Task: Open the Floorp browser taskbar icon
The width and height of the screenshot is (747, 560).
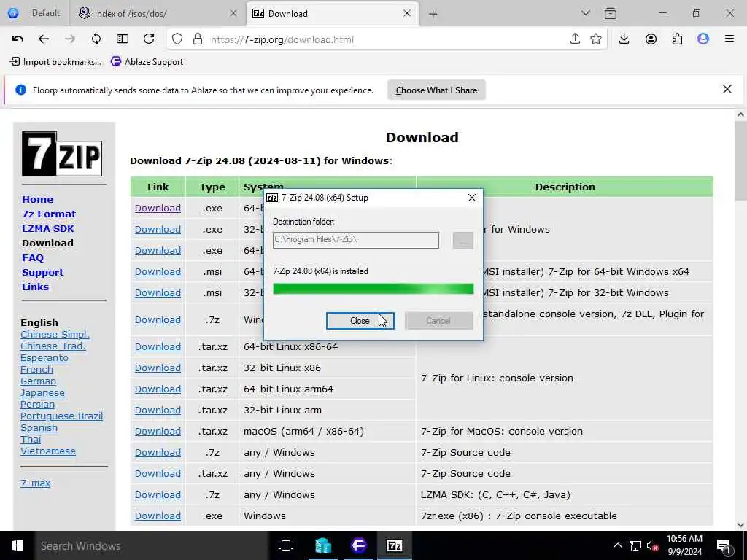Action: pyautogui.click(x=359, y=545)
